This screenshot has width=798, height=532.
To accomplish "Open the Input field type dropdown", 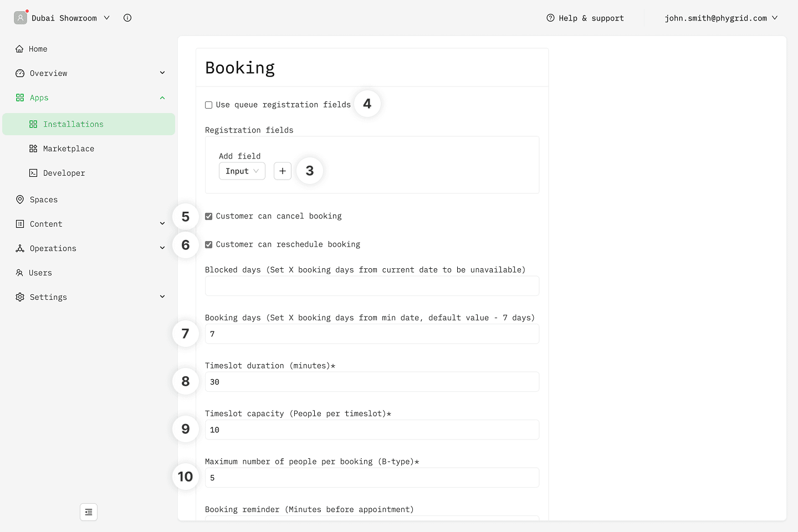I will (242, 171).
